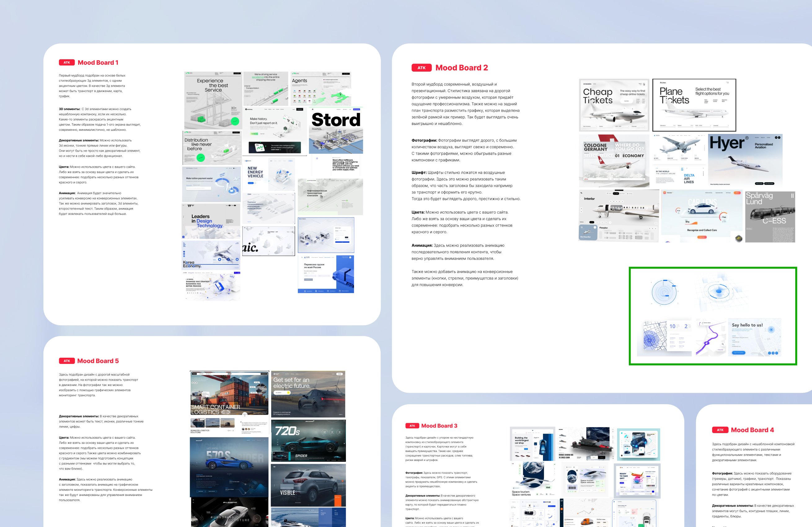Select the dark-bordered Plane Tickets image

(x=694, y=105)
